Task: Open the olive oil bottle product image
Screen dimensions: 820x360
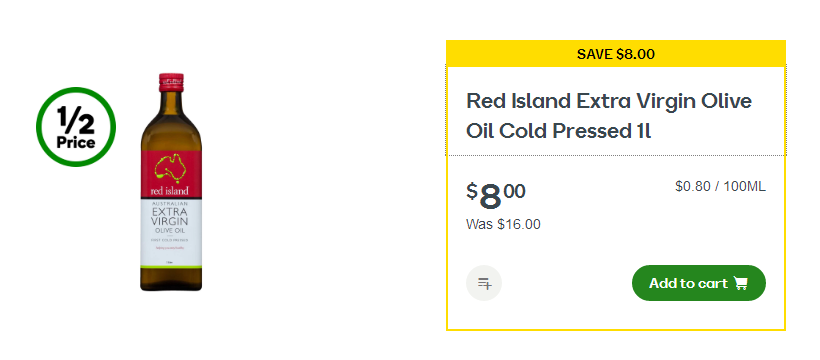Action: pos(171,182)
